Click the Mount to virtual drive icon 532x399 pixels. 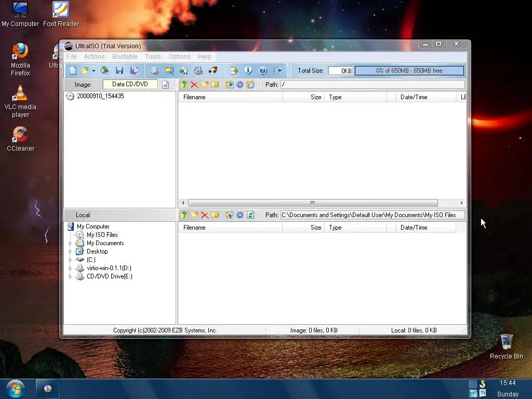pos(198,71)
